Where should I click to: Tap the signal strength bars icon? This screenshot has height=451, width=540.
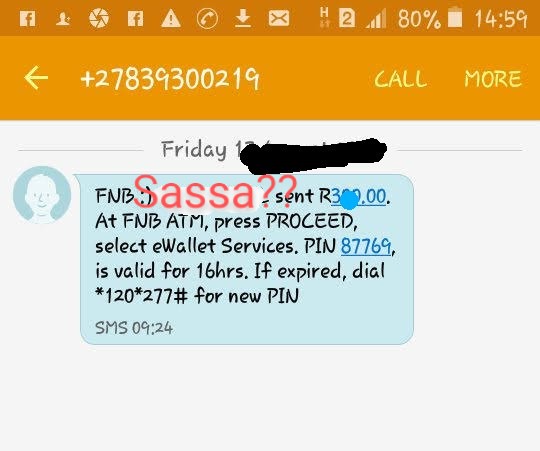pyautogui.click(x=376, y=19)
